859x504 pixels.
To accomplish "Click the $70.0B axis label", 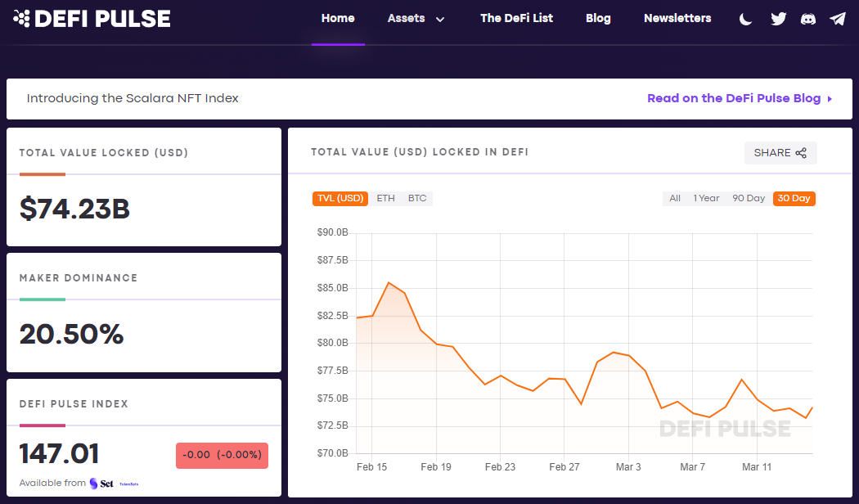I will (x=332, y=453).
